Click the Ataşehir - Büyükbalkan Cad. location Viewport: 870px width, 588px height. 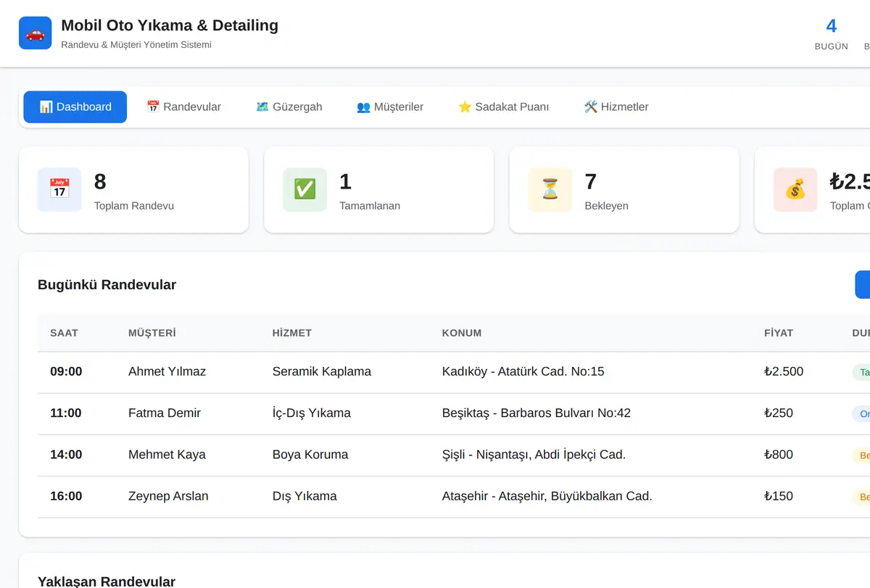point(547,497)
